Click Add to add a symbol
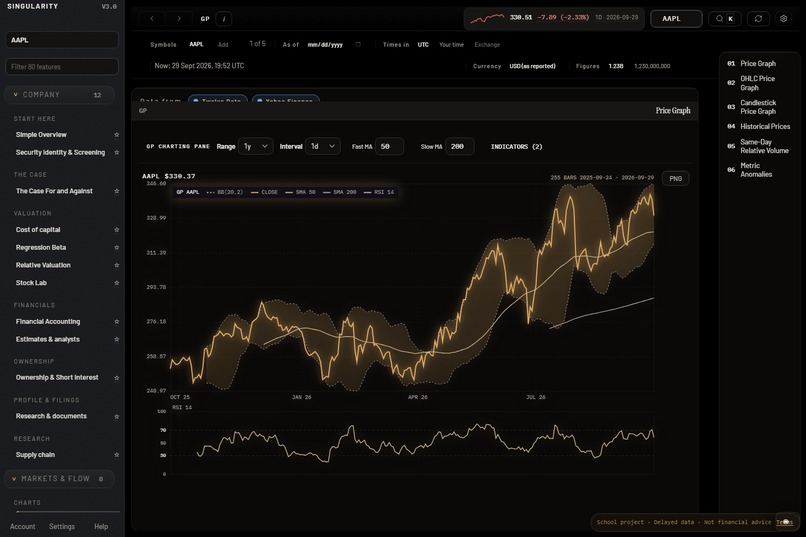This screenshot has width=806, height=537. click(223, 45)
